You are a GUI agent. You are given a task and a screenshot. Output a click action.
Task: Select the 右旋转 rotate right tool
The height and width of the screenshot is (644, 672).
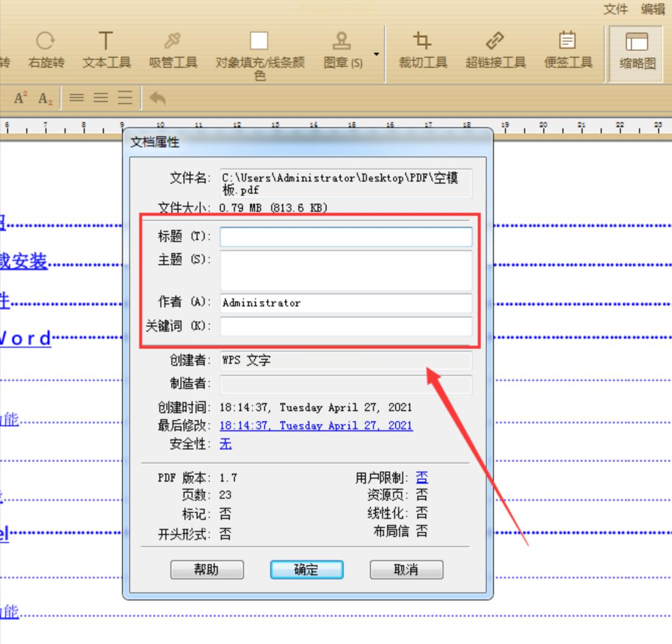46,50
